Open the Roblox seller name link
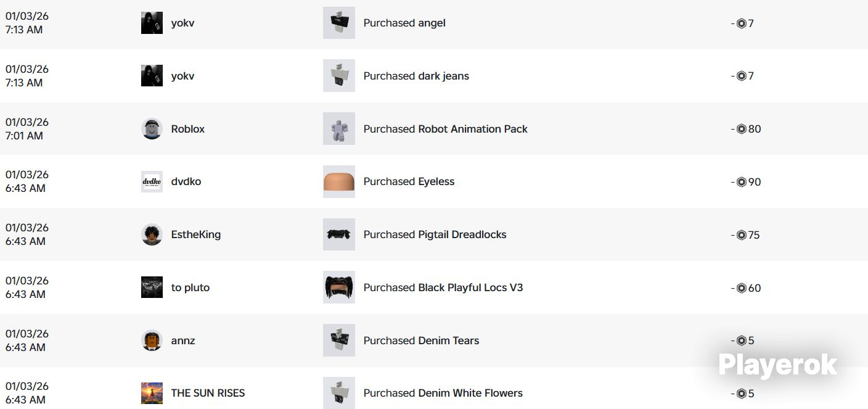Image resolution: width=868 pixels, height=409 pixels. [x=188, y=129]
